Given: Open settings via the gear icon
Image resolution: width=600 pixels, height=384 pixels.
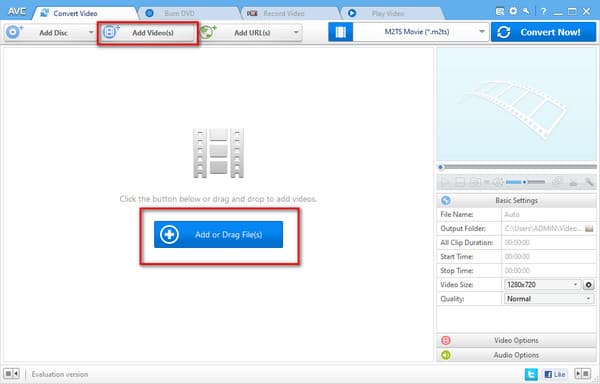Looking at the screenshot, I should click(513, 11).
